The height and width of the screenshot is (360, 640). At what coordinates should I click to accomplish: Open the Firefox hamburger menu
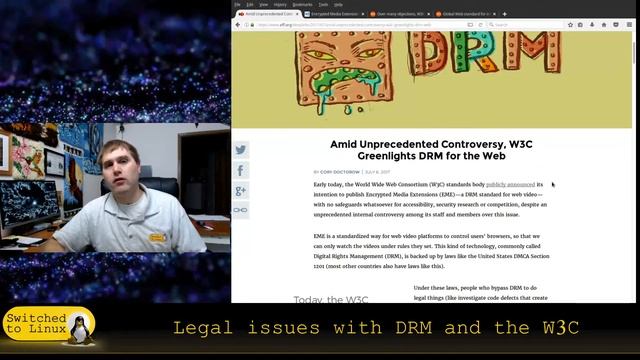pos(629,25)
